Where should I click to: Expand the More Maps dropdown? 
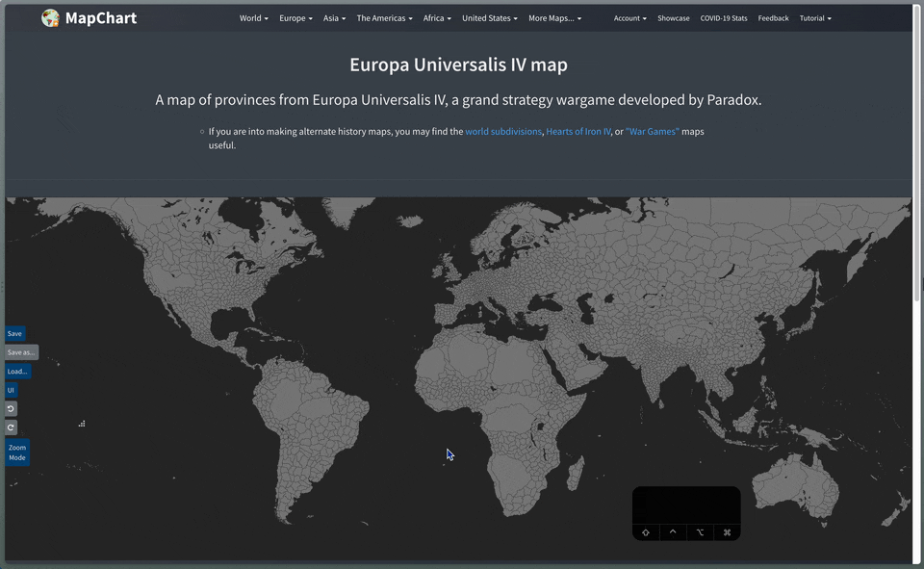coord(554,18)
